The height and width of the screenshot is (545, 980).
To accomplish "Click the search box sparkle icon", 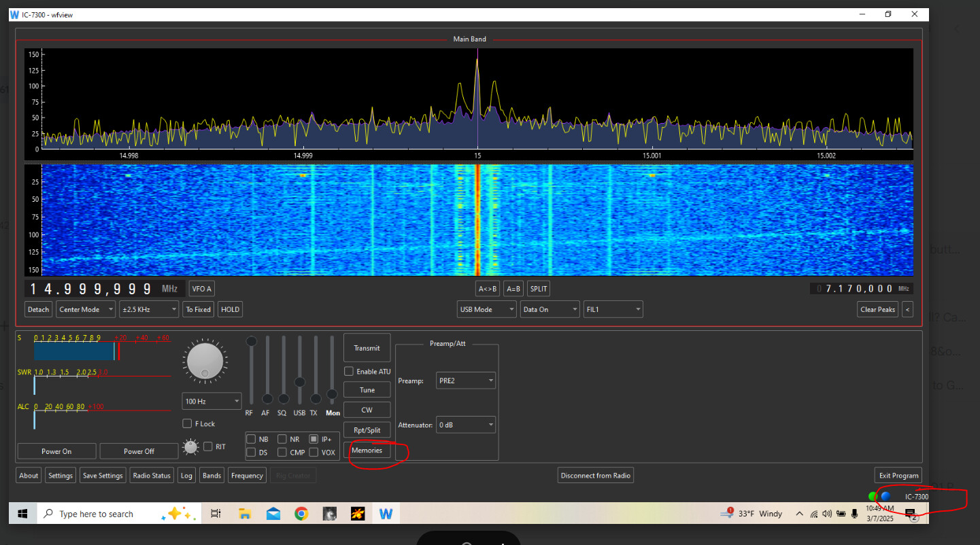I will click(x=179, y=514).
